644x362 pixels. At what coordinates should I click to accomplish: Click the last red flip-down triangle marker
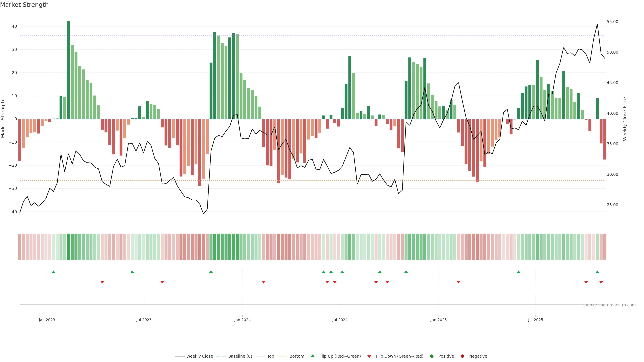pos(601,282)
